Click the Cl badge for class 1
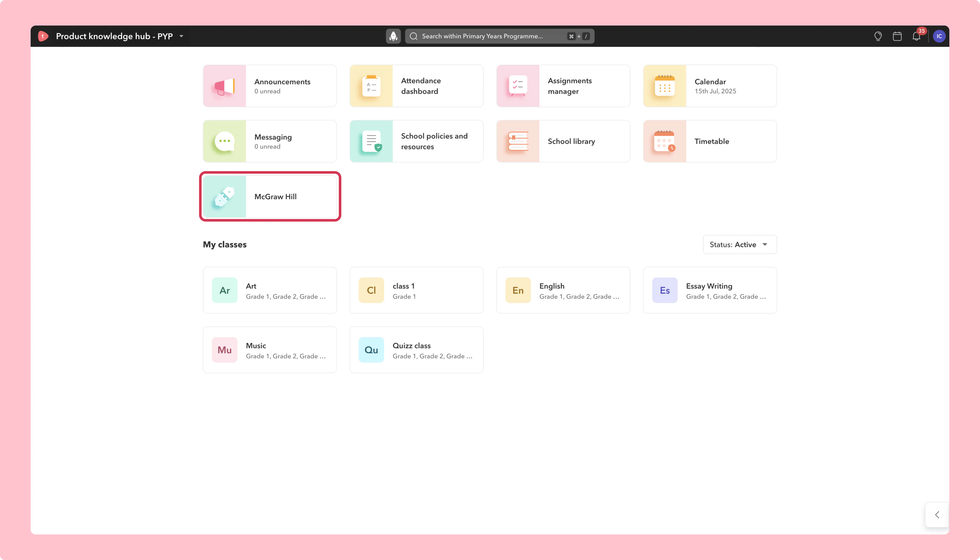 click(371, 290)
